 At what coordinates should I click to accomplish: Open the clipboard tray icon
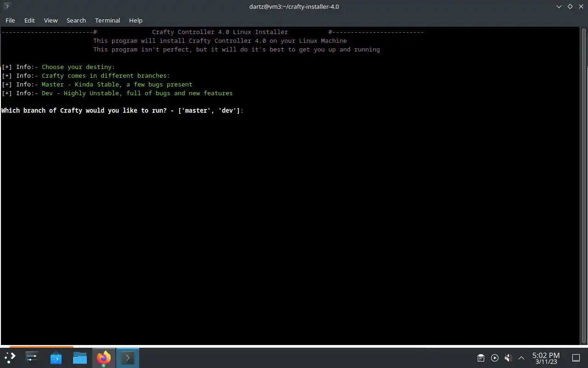(481, 358)
